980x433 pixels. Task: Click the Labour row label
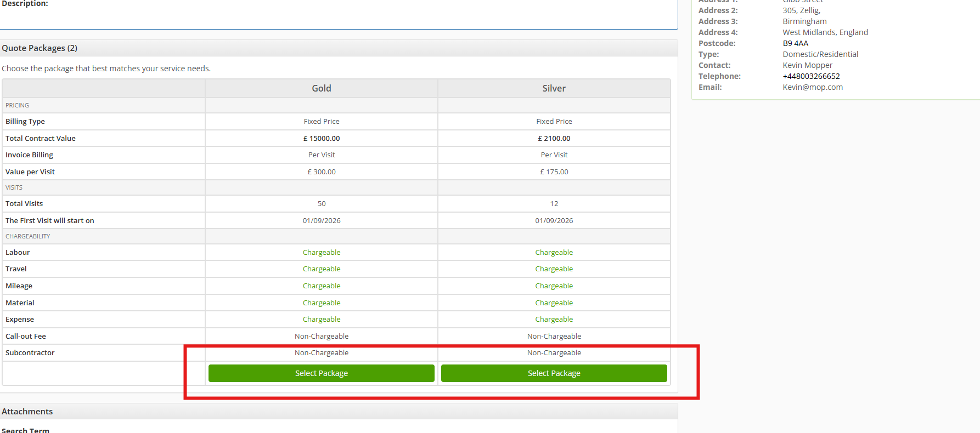(18, 253)
